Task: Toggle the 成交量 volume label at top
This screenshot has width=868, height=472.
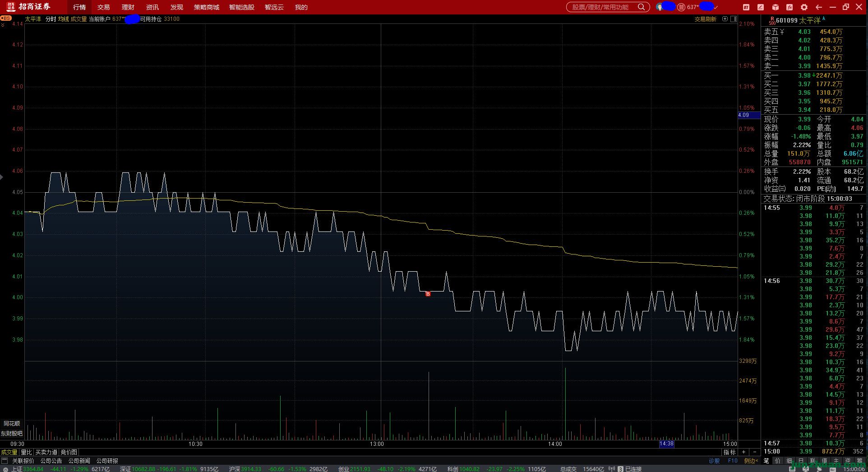Action: 78,19
